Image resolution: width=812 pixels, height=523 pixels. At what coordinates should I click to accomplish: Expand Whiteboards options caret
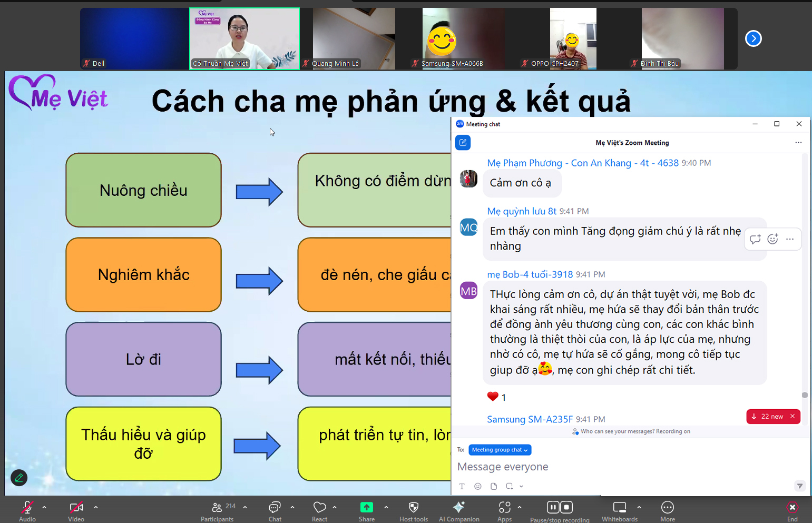(639, 507)
